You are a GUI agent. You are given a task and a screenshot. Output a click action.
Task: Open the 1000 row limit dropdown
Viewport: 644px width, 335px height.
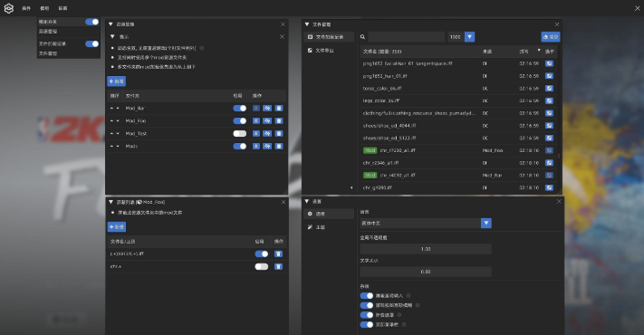470,37
